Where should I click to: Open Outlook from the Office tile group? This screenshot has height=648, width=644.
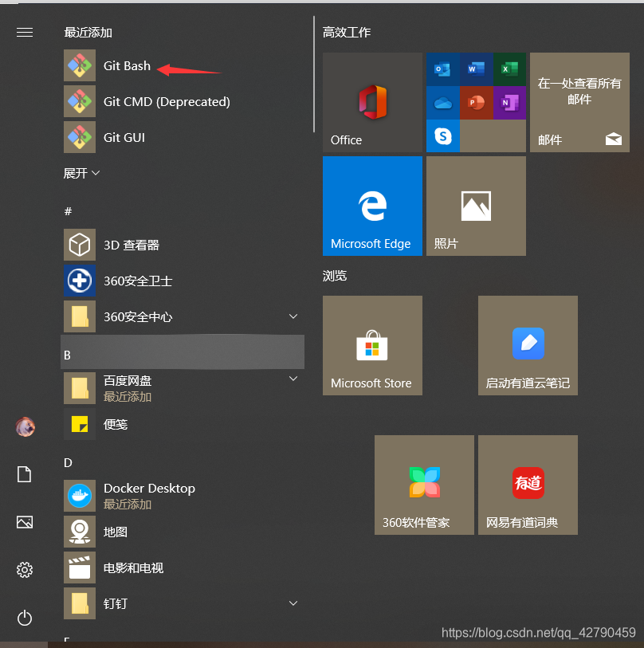coord(442,69)
